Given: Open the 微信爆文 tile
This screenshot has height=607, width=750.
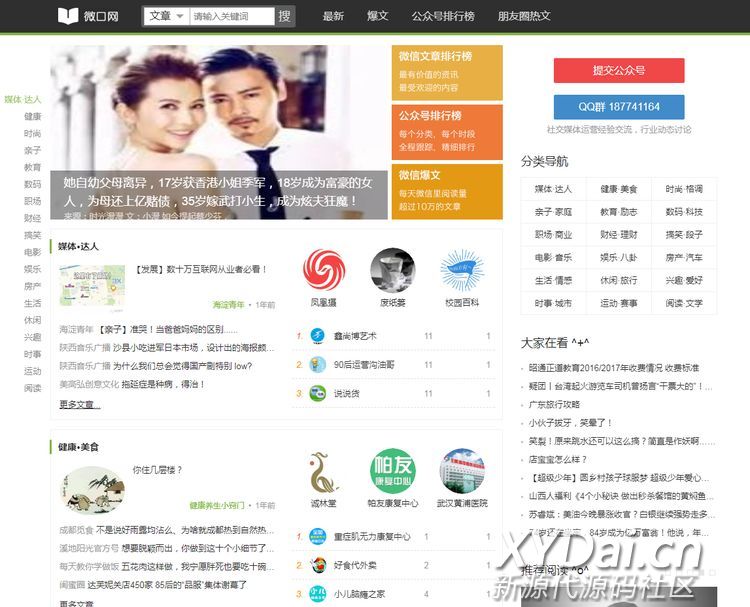Looking at the screenshot, I should pyautogui.click(x=447, y=191).
